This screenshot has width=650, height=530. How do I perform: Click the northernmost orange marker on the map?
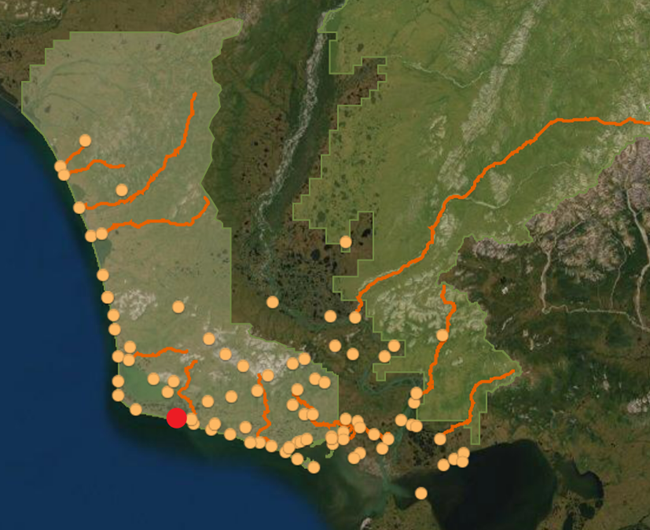[85, 141]
